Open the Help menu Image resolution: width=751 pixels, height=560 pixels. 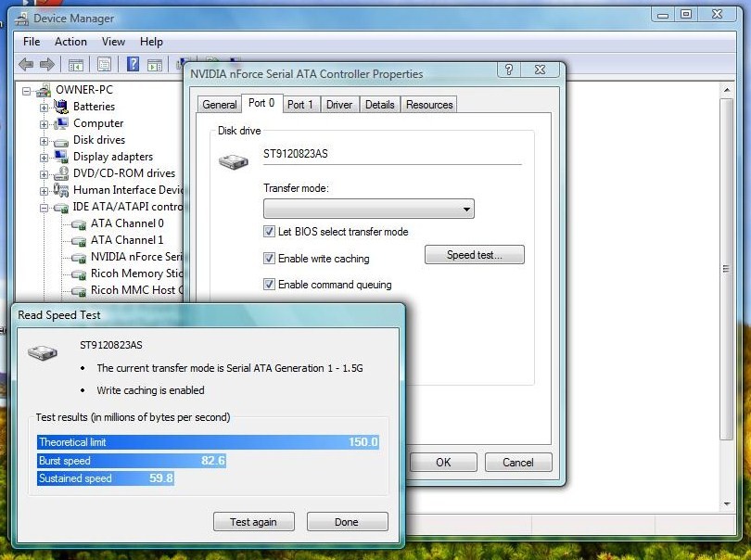pyautogui.click(x=151, y=42)
